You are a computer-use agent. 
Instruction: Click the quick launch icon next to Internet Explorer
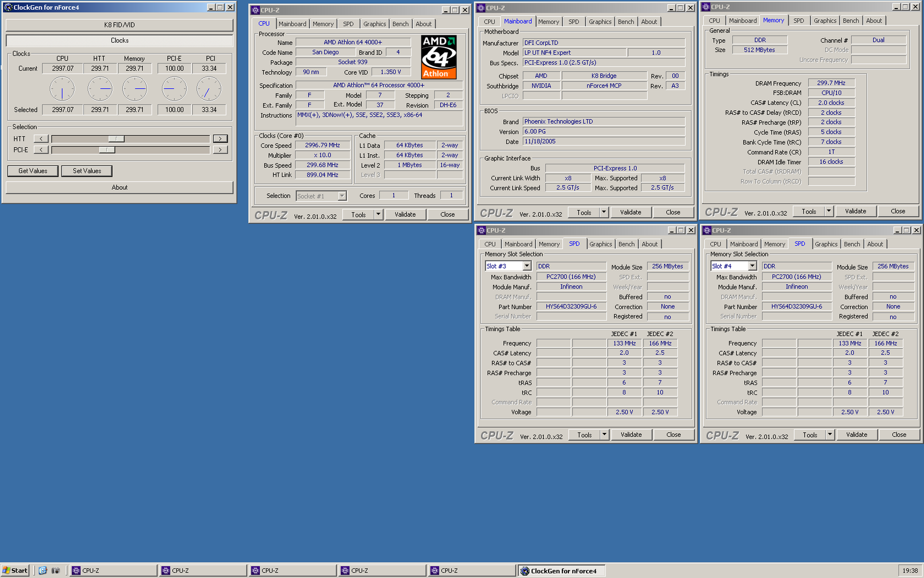tap(56, 571)
